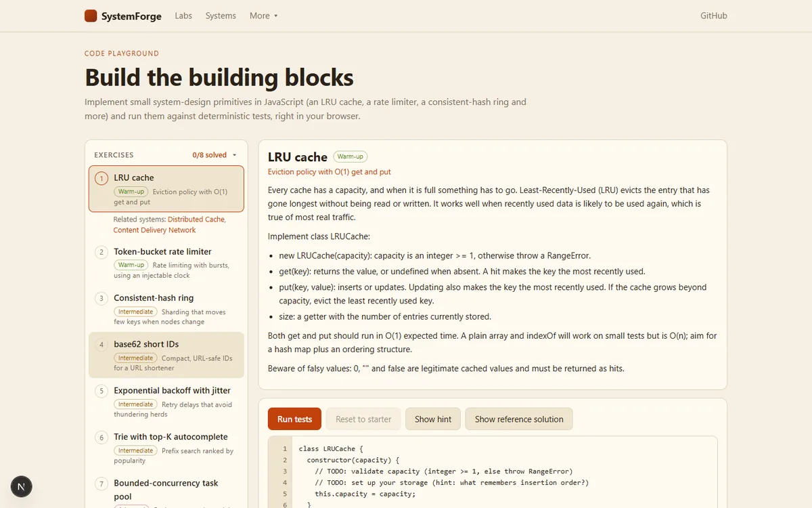The image size is (812, 508).
Task: Open Exponential backoff with jitter exercise
Action: 166,402
